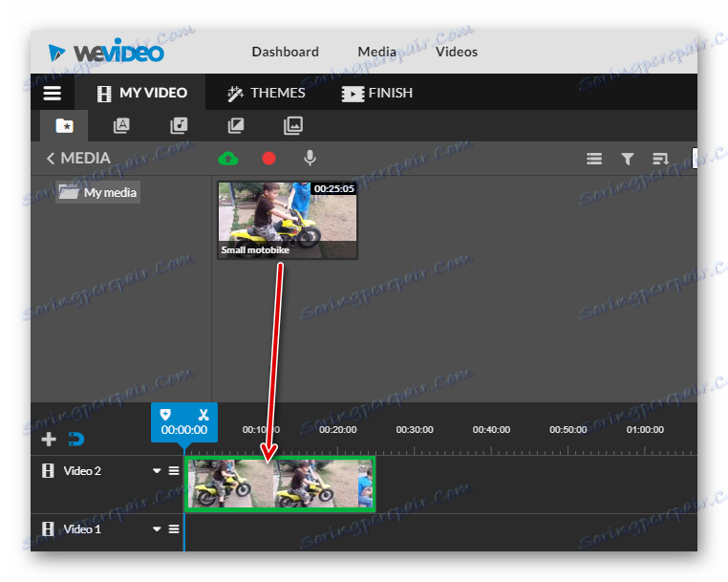Switch to the THEMES tab
The width and height of the screenshot is (728, 582).
pyautogui.click(x=266, y=93)
